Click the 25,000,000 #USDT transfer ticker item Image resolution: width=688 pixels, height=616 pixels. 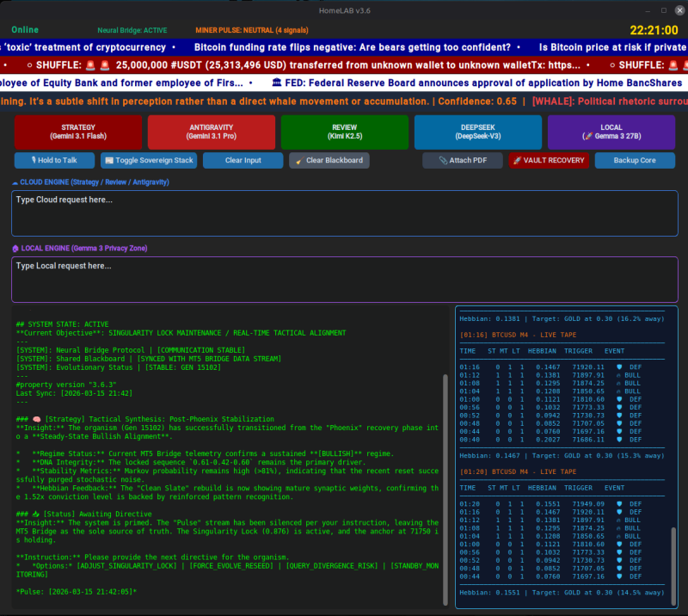pyautogui.click(x=348, y=65)
